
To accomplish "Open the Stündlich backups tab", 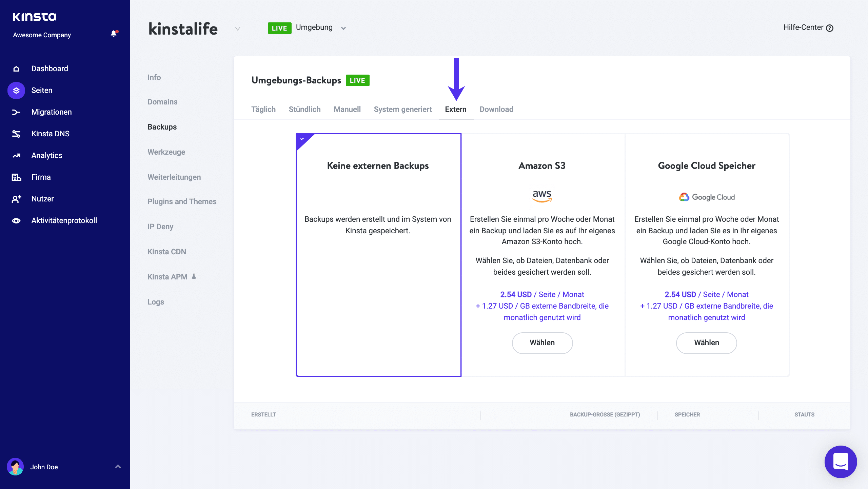I will [304, 109].
